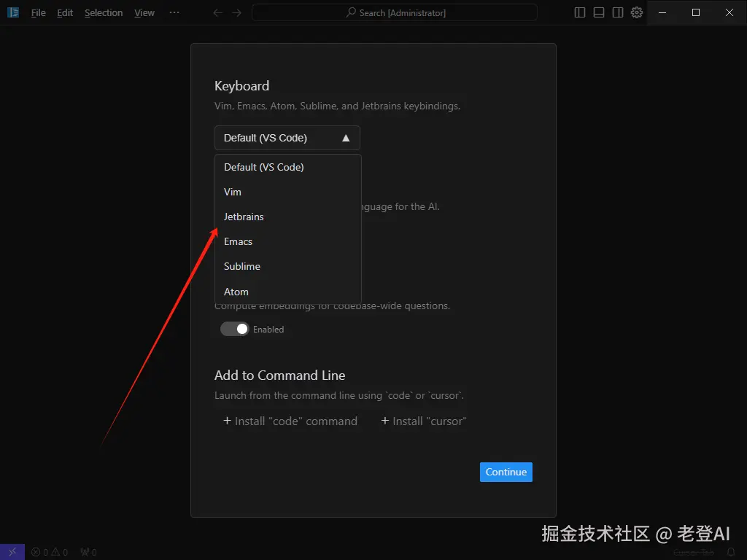The image size is (747, 560).
Task: Click the Search [Administrator] command bar
Action: 395,13
